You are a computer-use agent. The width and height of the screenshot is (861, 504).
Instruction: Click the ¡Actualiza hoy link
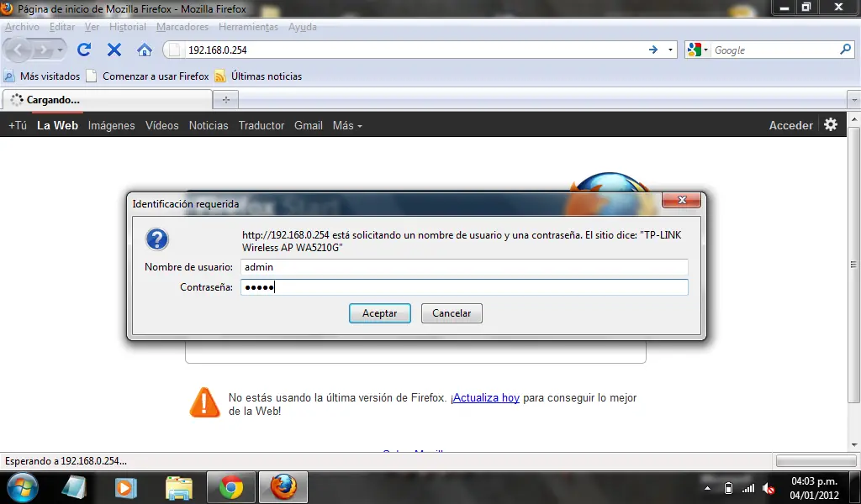pos(485,397)
